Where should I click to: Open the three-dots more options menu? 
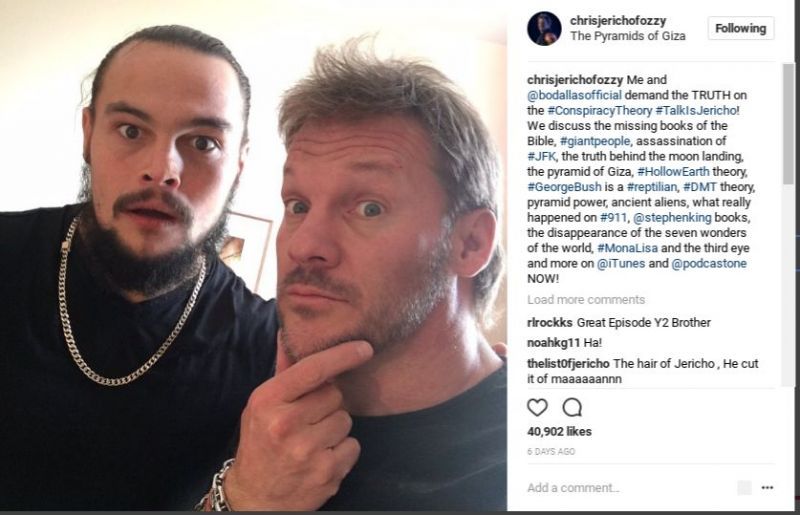pos(767,488)
